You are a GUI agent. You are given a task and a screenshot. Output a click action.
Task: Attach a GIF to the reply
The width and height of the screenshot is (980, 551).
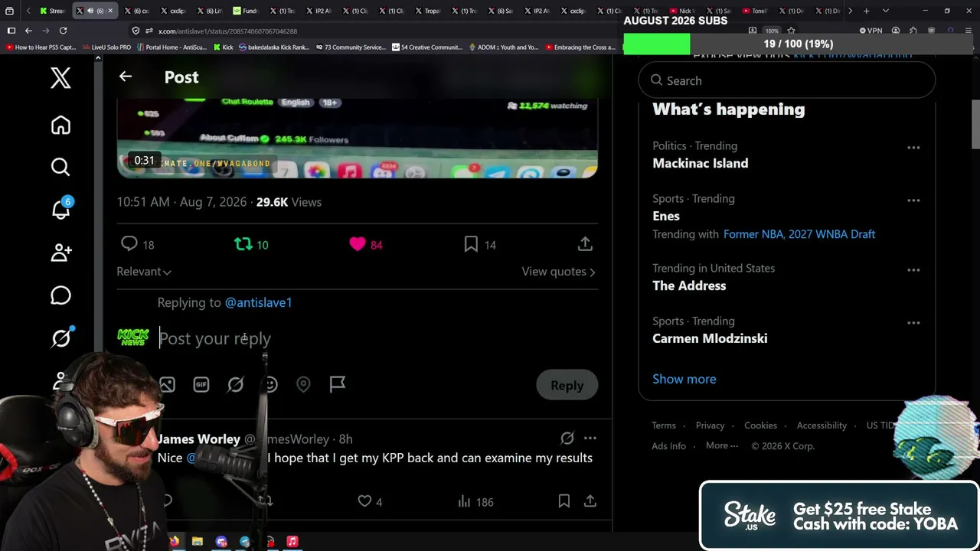201,384
